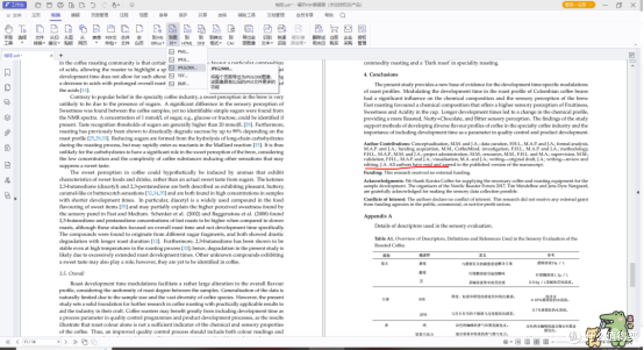Follow reference link [12] in text
Image resolution: width=644 pixels, height=350 pixels.
tap(155, 241)
